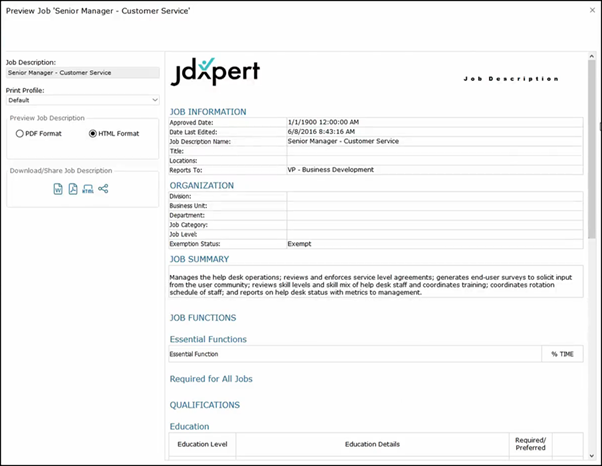The height and width of the screenshot is (466, 602).
Task: Open the Print Profile dropdown
Action: click(83, 100)
